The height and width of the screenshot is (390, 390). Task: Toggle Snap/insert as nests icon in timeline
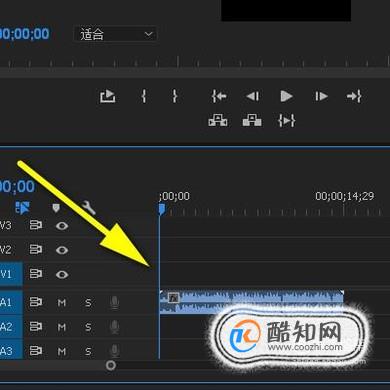(x=23, y=208)
